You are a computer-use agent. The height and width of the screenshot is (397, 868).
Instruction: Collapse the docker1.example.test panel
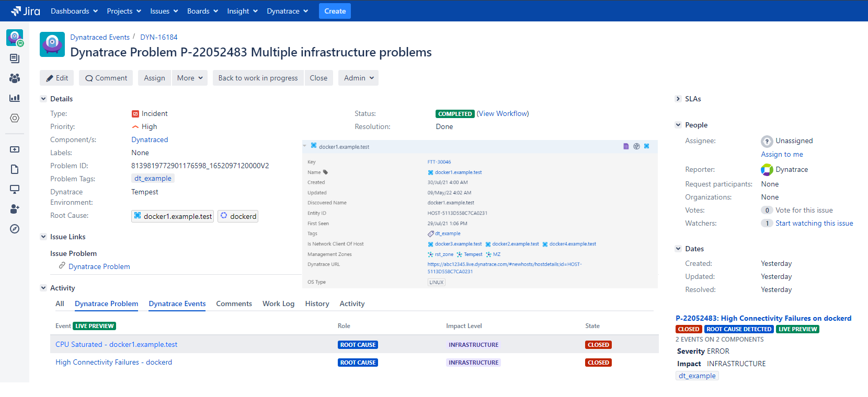point(305,146)
